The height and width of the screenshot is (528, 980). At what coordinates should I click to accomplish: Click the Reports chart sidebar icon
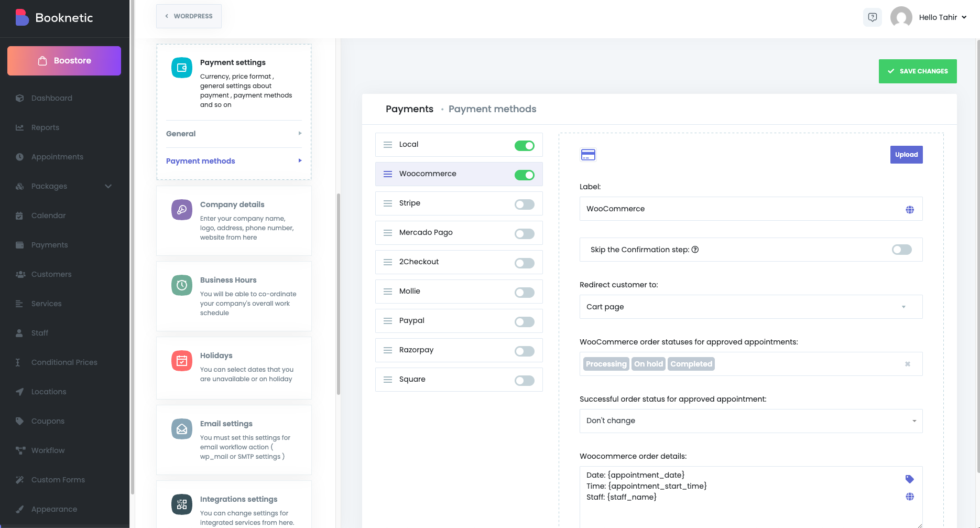pos(20,127)
